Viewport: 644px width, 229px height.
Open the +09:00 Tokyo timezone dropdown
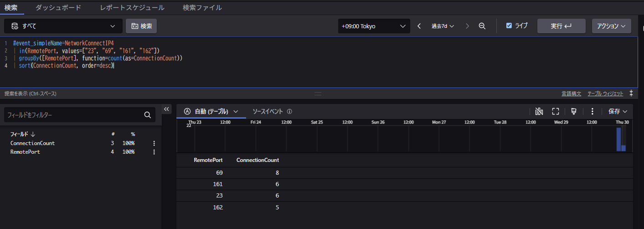click(374, 26)
